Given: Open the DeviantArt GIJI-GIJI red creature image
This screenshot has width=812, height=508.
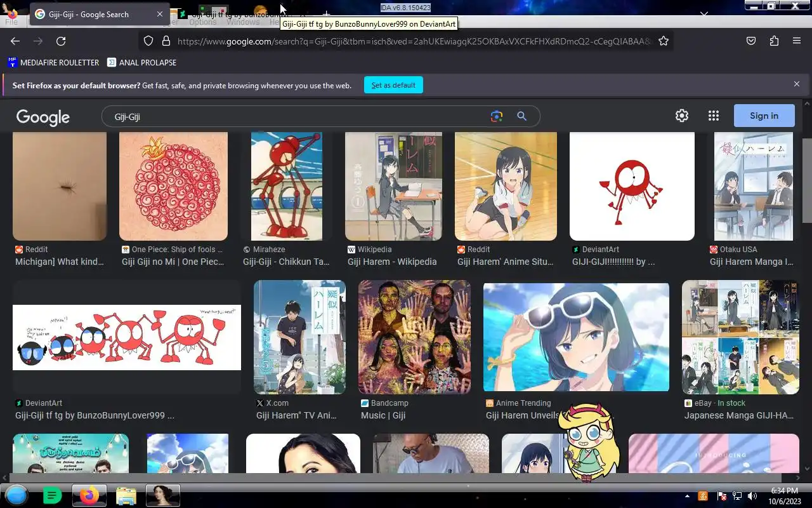Looking at the screenshot, I should 632,186.
